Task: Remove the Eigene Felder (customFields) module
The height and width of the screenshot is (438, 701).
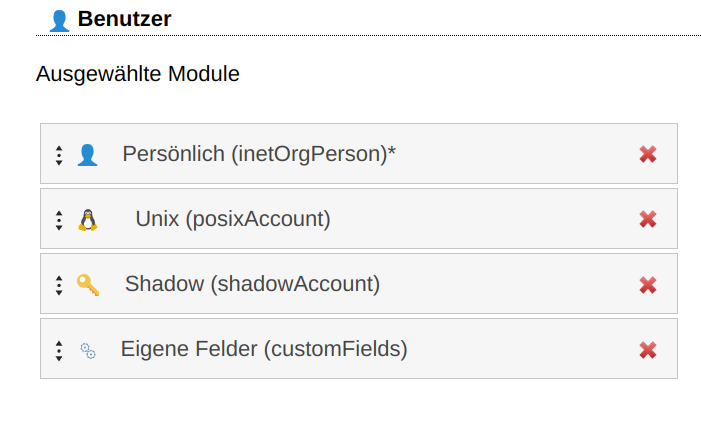Action: [648, 350]
